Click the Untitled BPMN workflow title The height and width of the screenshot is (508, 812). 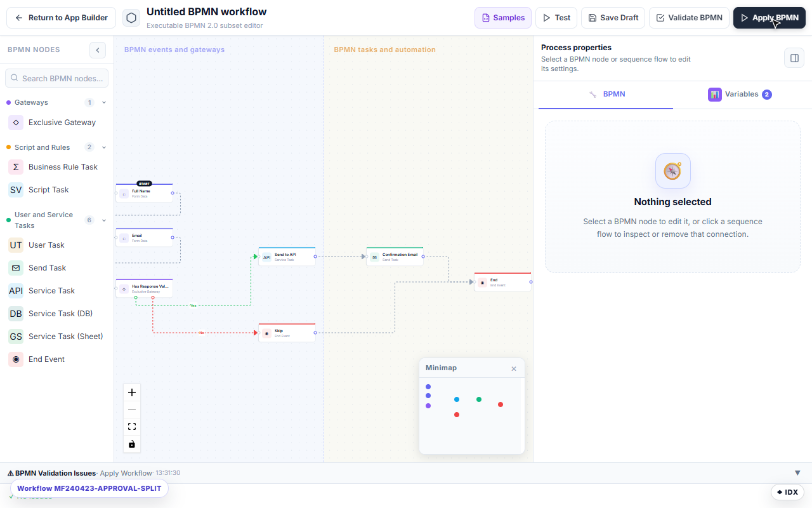click(x=207, y=11)
